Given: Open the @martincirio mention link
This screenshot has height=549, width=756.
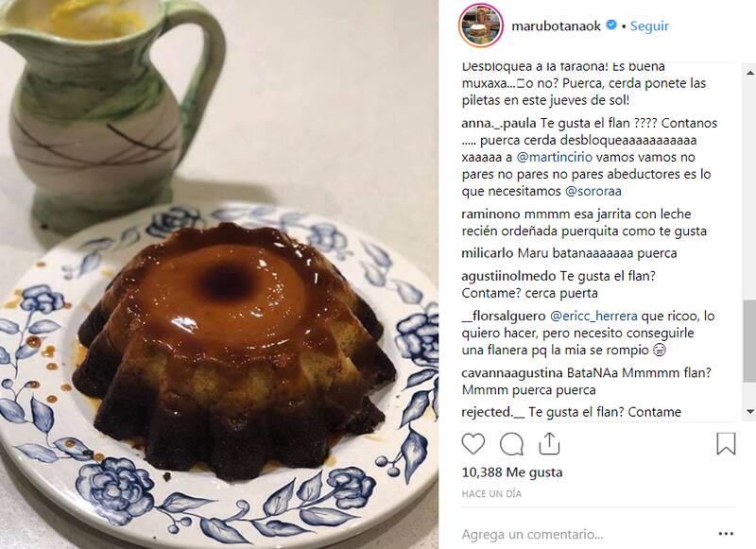Looking at the screenshot, I should (x=554, y=157).
